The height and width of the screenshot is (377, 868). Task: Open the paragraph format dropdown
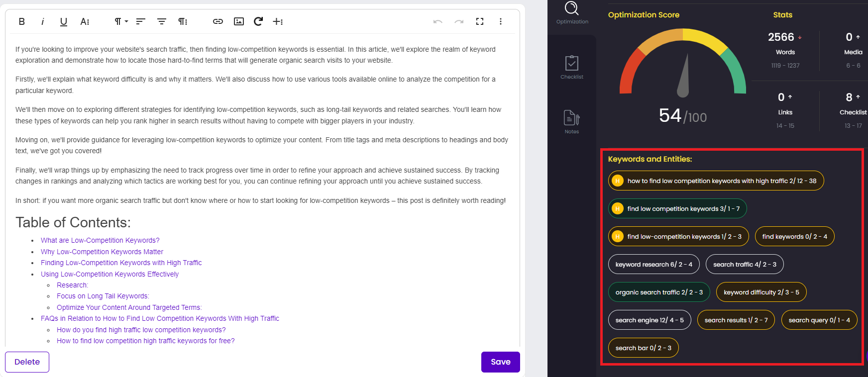pyautogui.click(x=121, y=21)
